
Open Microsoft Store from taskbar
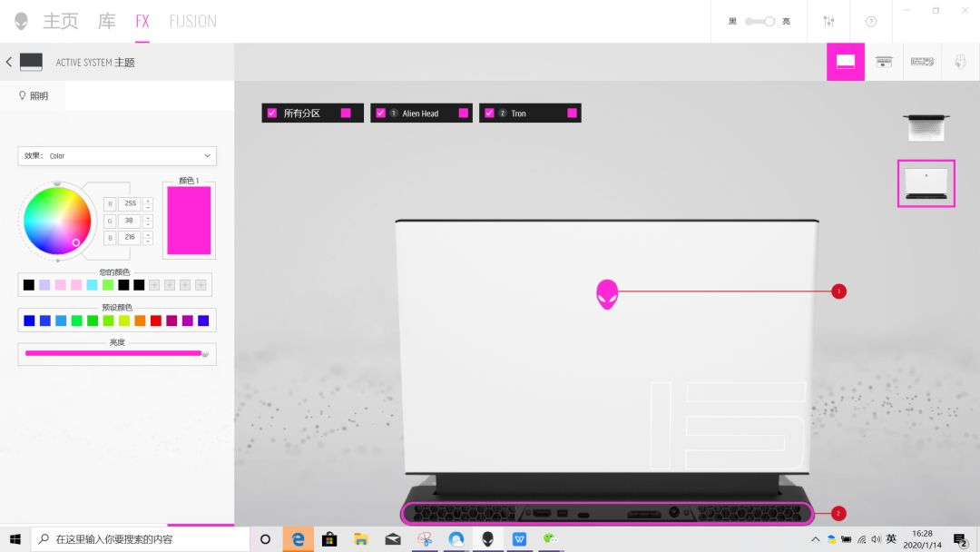click(329, 539)
